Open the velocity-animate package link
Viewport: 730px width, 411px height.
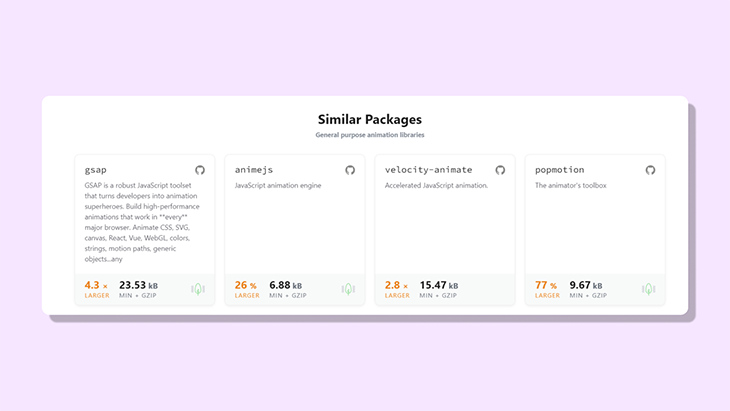[x=428, y=170]
